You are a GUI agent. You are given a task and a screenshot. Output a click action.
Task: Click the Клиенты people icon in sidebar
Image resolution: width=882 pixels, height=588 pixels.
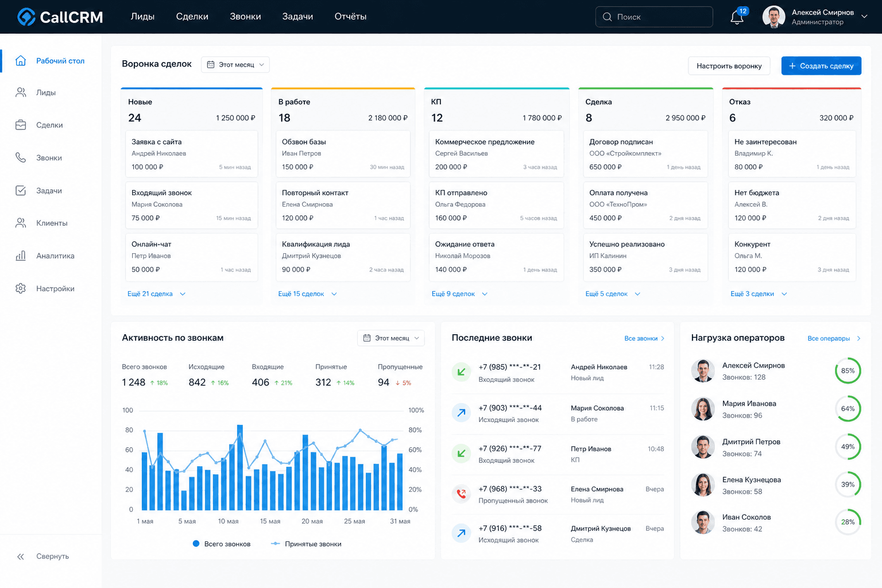[x=21, y=223]
